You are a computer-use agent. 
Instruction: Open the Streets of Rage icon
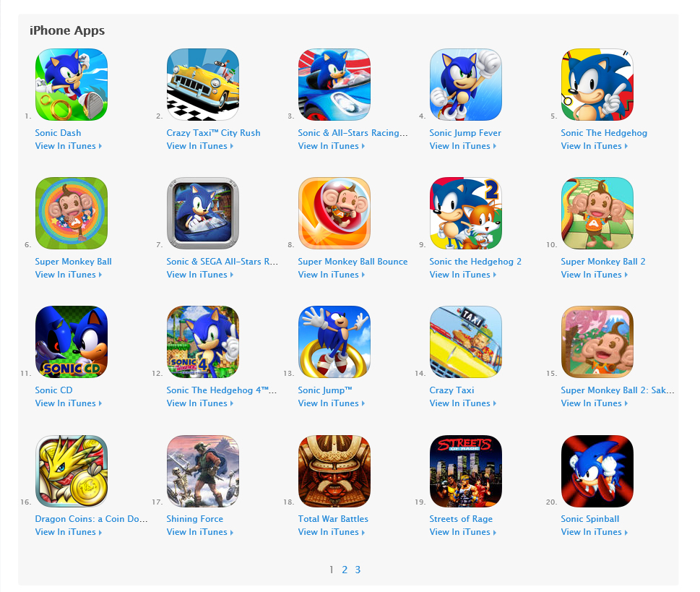coord(466,471)
